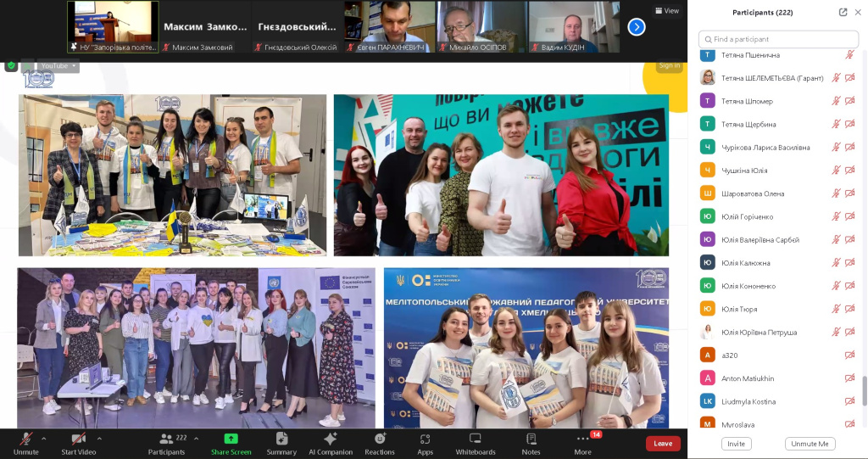The height and width of the screenshot is (459, 868).
Task: Select Вадим КУДІН video thumbnail
Action: tap(574, 26)
